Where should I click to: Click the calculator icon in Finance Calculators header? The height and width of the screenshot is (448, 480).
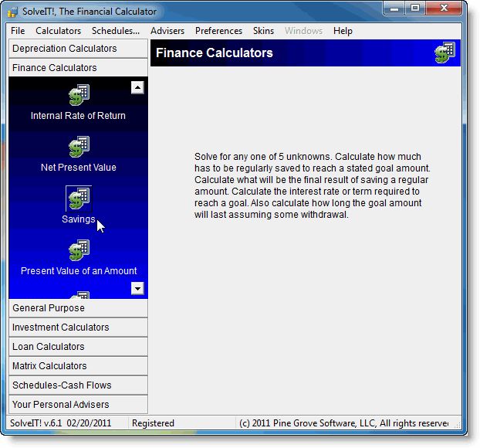pyautogui.click(x=445, y=53)
